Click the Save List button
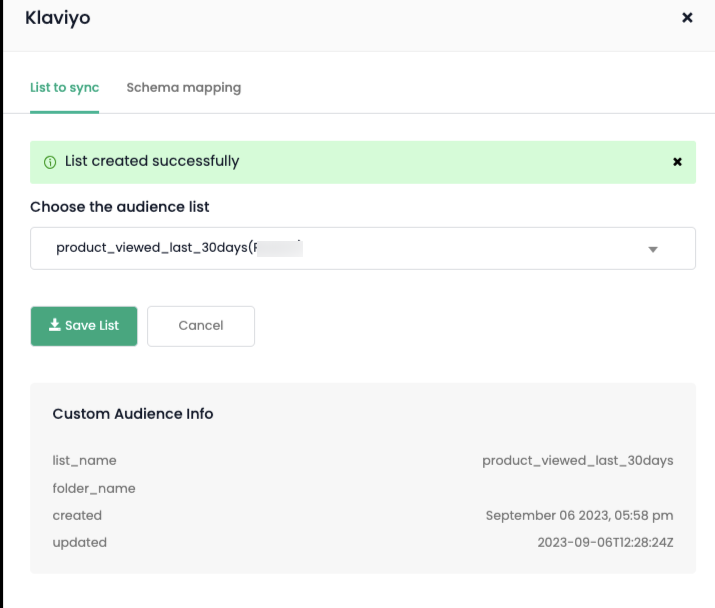The image size is (715, 608). click(84, 326)
